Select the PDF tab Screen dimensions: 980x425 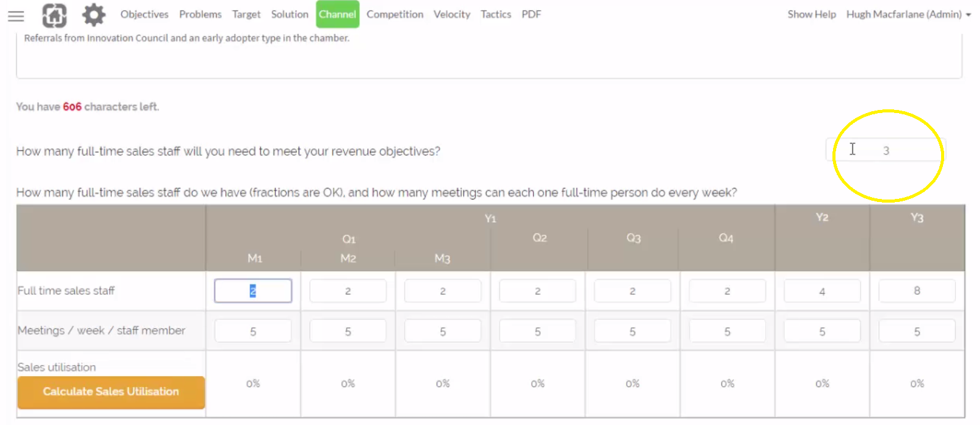coord(531,14)
